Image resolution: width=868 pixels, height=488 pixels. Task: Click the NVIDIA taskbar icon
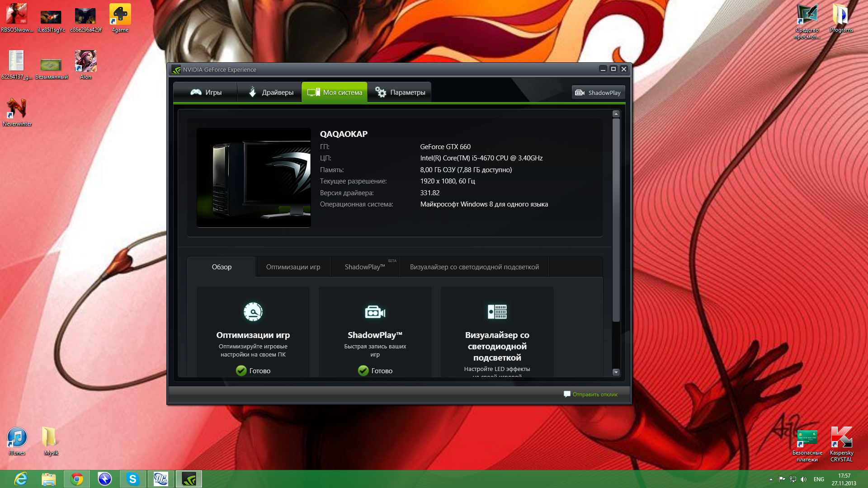189,479
